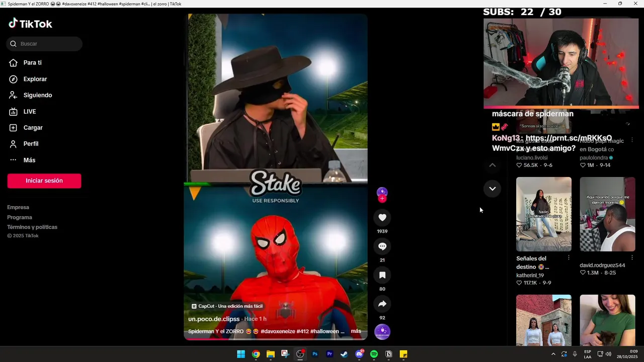Open the Empresa footer link

pyautogui.click(x=18, y=207)
